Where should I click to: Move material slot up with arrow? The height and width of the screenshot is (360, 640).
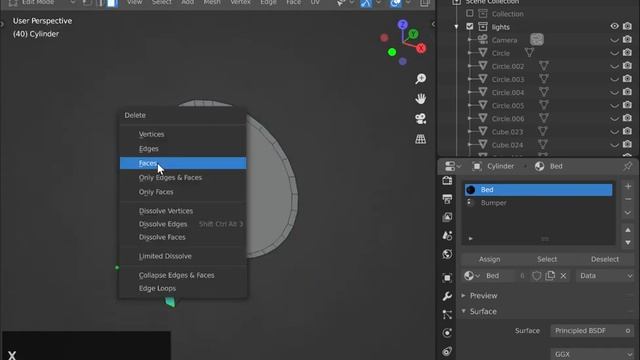click(628, 230)
